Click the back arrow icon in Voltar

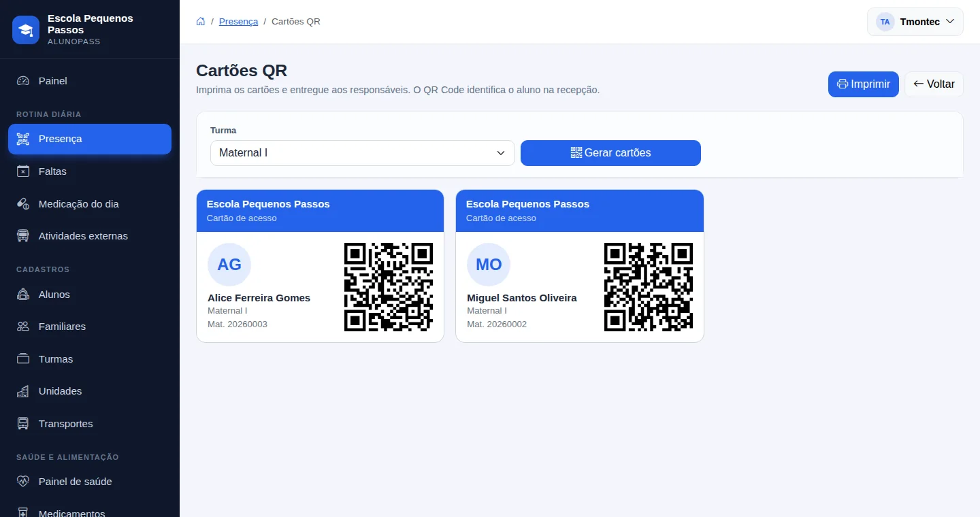pos(919,84)
